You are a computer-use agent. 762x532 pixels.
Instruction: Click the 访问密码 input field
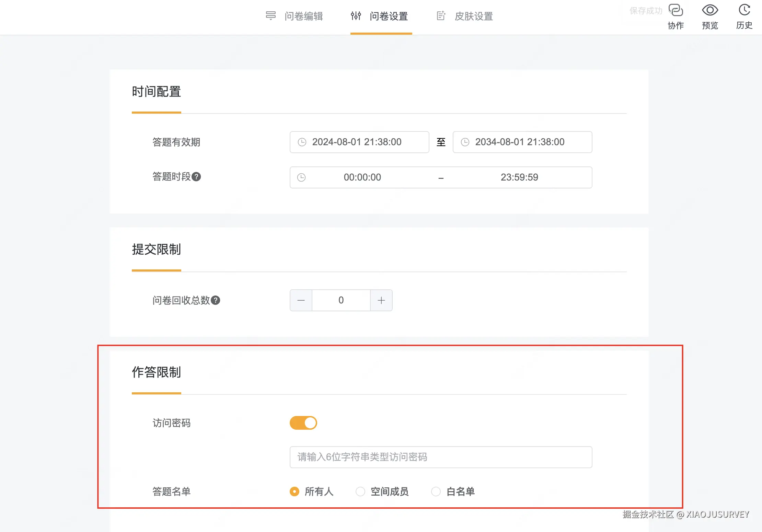point(441,457)
